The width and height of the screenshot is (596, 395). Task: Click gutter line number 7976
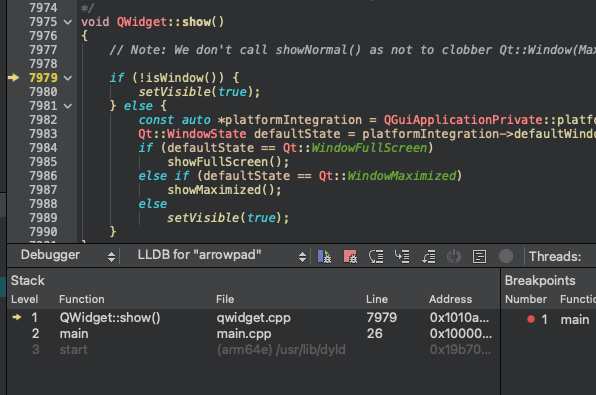[43, 36]
